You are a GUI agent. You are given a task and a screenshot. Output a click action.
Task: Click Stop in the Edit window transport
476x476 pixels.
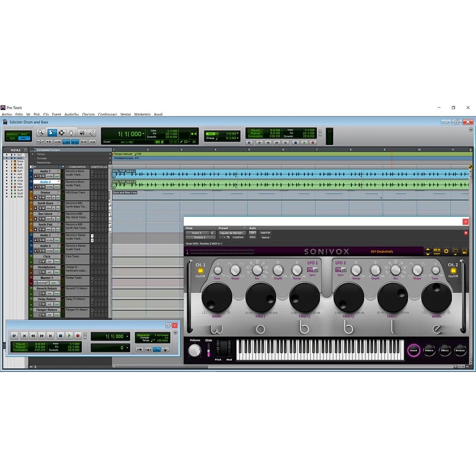pyautogui.click(x=295, y=143)
